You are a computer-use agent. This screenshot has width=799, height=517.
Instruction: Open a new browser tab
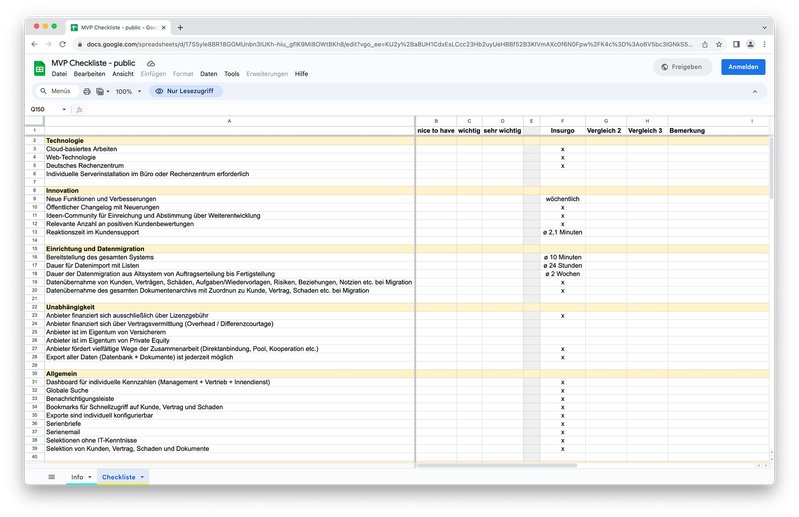[180, 28]
